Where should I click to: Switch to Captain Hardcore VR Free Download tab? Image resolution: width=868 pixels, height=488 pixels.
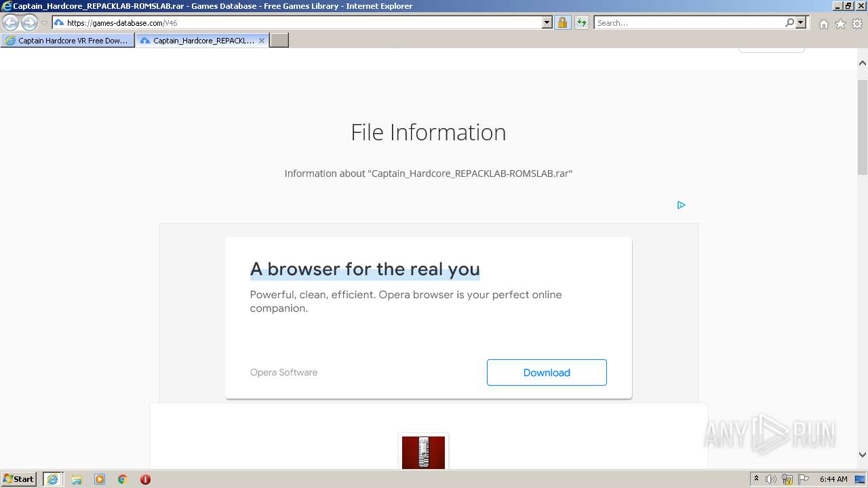67,41
